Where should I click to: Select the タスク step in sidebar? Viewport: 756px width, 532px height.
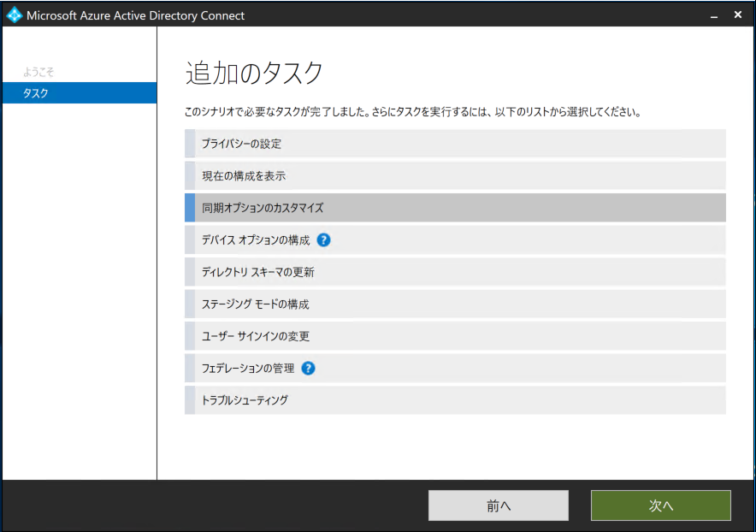tap(80, 93)
